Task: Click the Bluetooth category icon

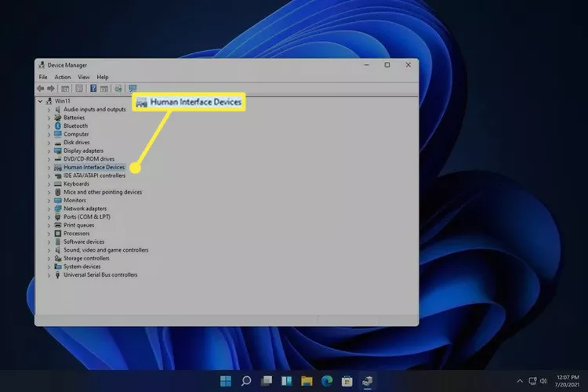Action: (58, 126)
